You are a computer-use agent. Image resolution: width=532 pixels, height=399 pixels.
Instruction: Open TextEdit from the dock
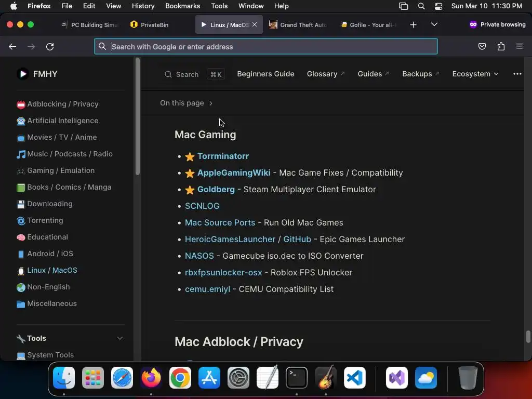click(268, 378)
